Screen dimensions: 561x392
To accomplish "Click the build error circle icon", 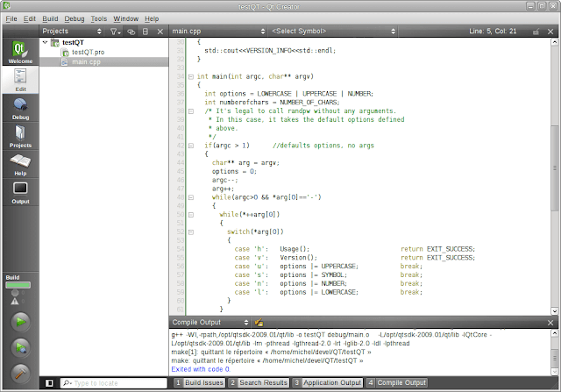I will click(x=15, y=293).
